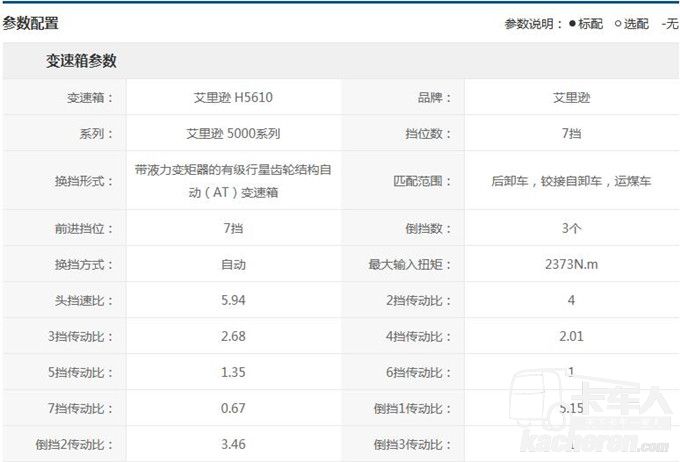Click the 换挡方式 value 自动
Viewport: 680px width, 462px height.
coord(233,265)
